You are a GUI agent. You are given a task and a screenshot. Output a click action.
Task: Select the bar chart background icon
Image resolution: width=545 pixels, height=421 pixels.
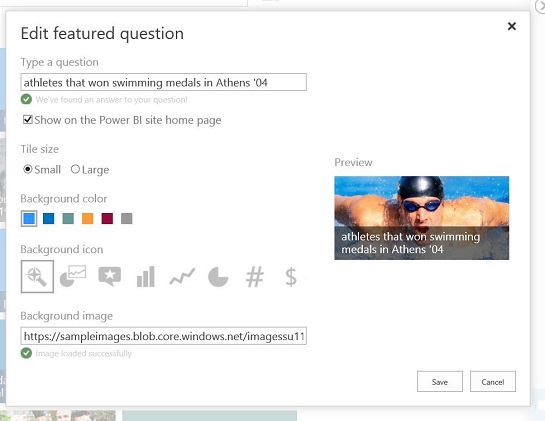(x=146, y=277)
